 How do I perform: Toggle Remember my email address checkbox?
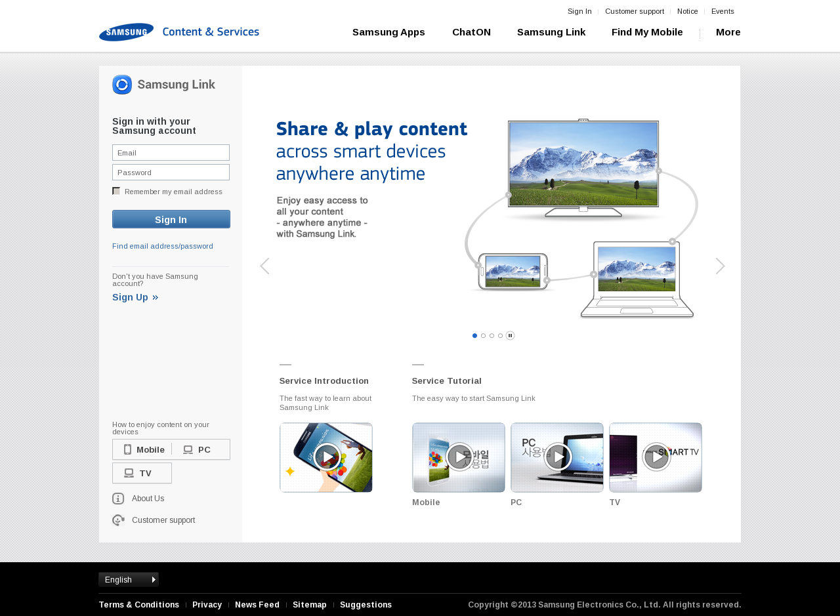pos(116,191)
